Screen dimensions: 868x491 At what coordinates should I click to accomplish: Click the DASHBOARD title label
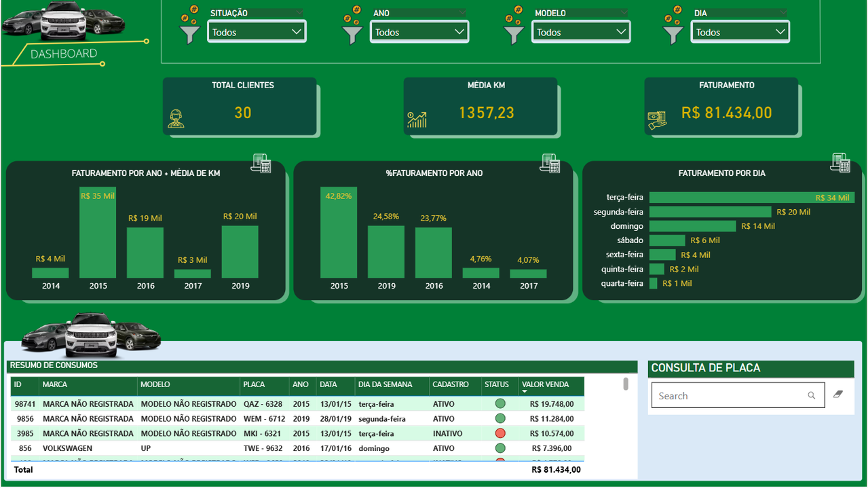pos(64,54)
